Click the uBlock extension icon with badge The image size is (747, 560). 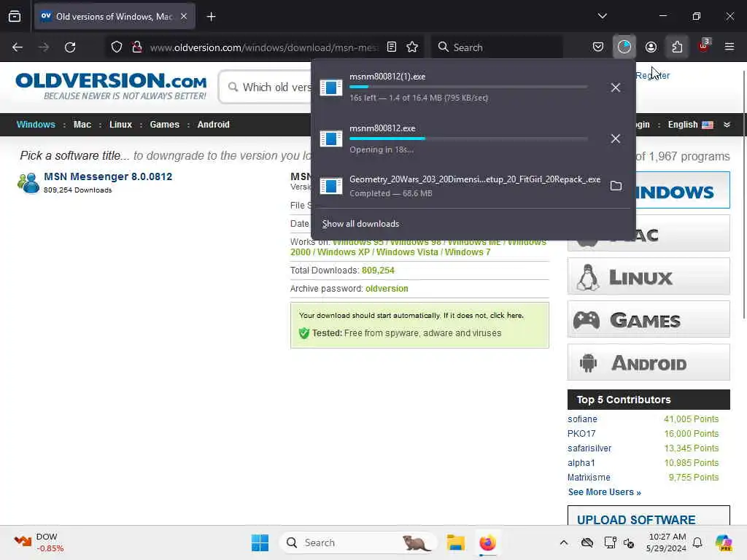(x=703, y=46)
